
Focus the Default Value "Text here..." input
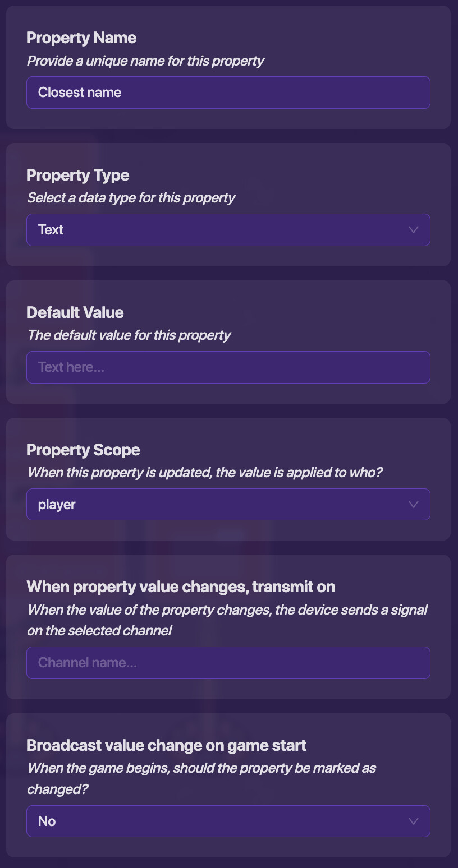(x=228, y=367)
